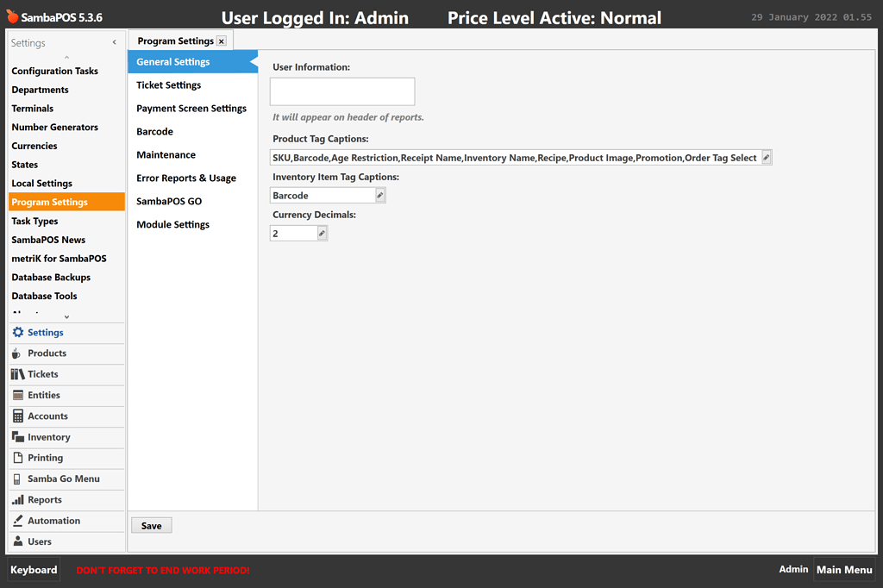Screen dimensions: 883x588
Task: Click the Entities icon
Action: coord(18,395)
